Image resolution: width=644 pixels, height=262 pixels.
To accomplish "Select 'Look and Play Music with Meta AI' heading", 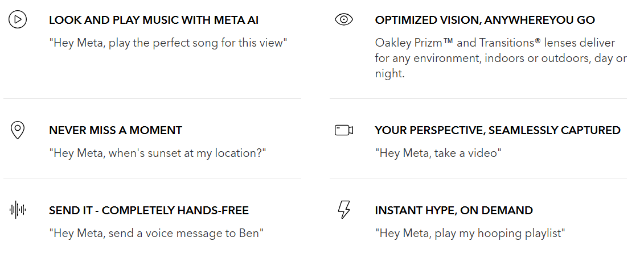I will coord(154,20).
